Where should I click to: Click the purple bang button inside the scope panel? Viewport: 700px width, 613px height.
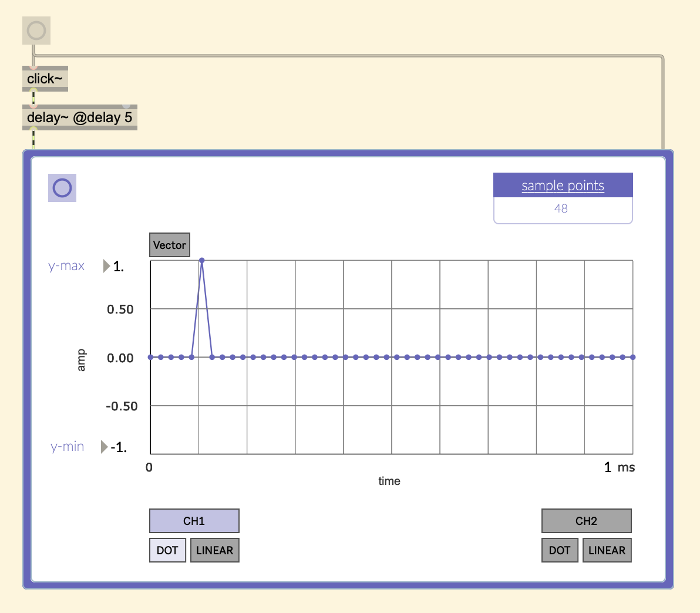tap(62, 187)
